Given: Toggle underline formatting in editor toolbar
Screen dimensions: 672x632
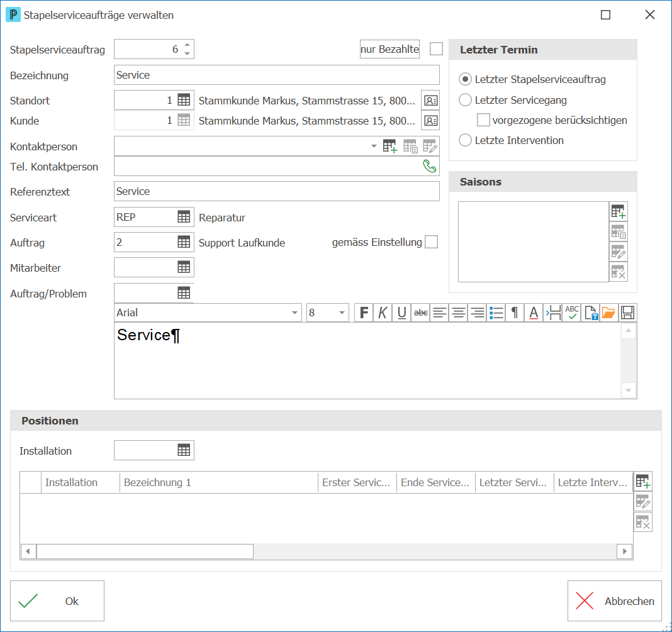Looking at the screenshot, I should click(x=401, y=313).
